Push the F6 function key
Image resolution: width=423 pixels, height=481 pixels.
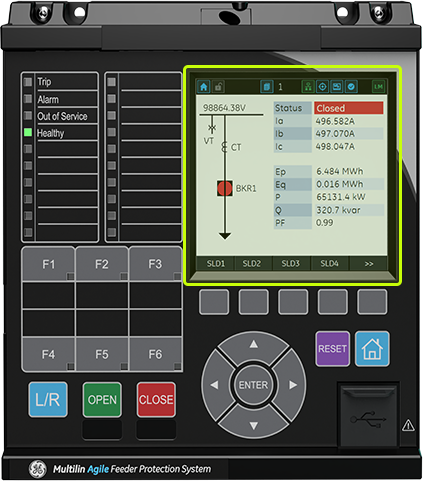point(155,354)
